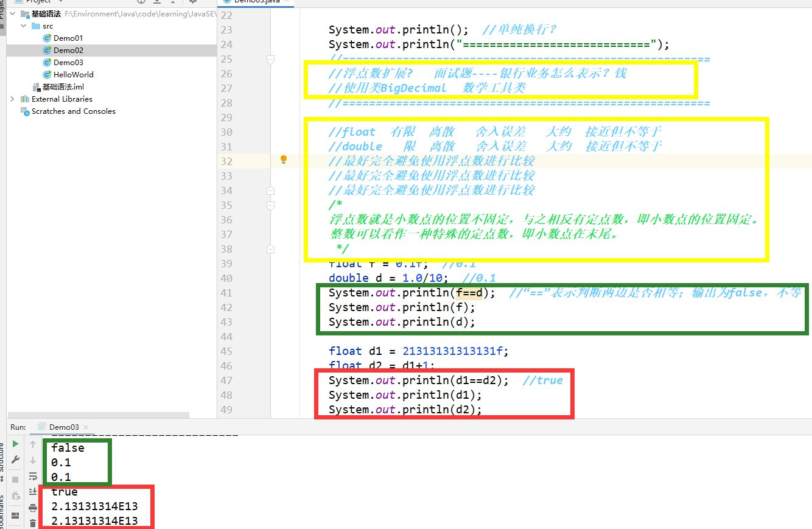The image size is (812, 529).
Task: Click 'System.out.println(d1==d2);' code line
Action: [419, 380]
